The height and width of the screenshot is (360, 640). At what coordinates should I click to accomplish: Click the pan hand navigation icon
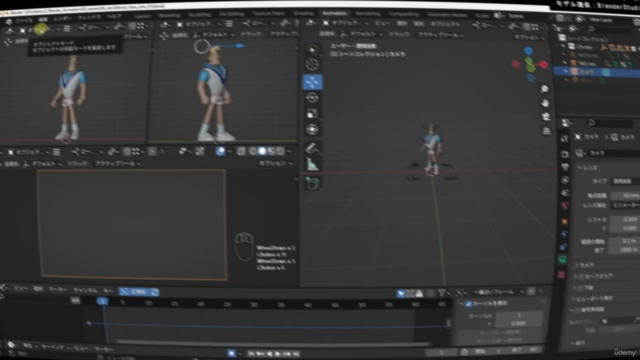coord(545,103)
